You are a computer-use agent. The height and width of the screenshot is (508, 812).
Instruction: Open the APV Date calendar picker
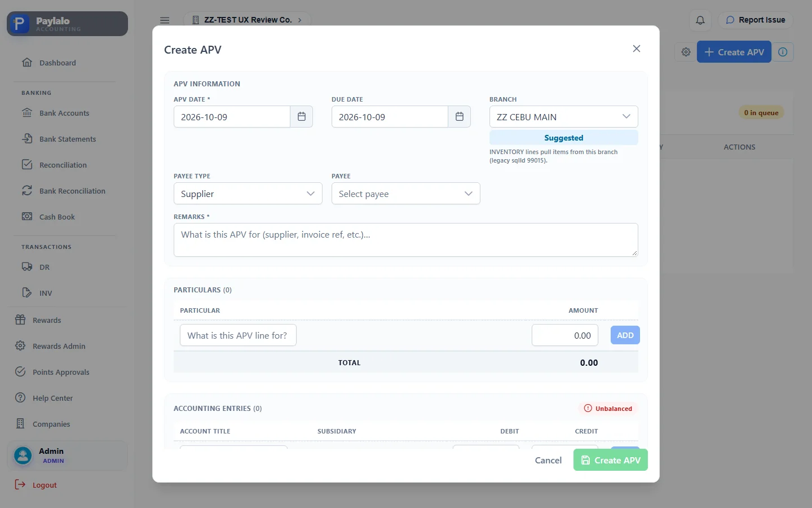302,117
